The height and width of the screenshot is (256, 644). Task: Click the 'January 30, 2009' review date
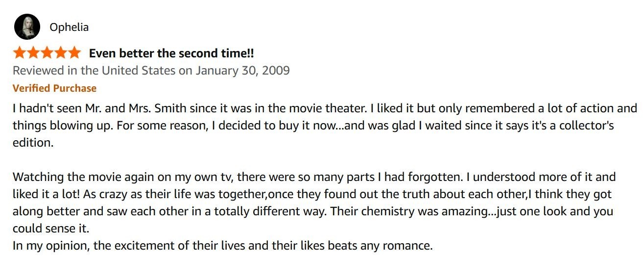[x=243, y=71]
